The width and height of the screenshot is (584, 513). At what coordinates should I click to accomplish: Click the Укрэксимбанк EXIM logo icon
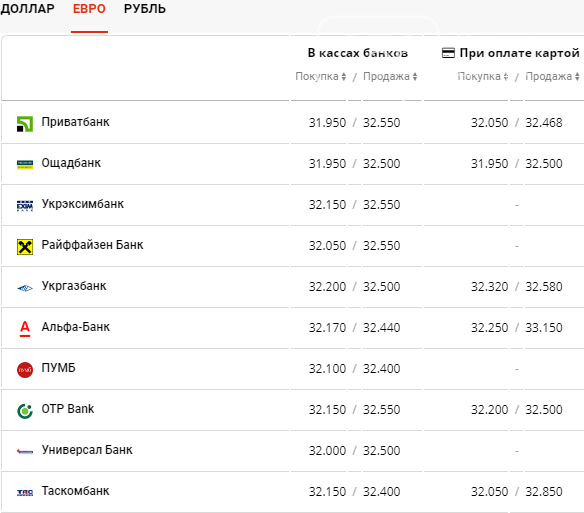point(25,206)
